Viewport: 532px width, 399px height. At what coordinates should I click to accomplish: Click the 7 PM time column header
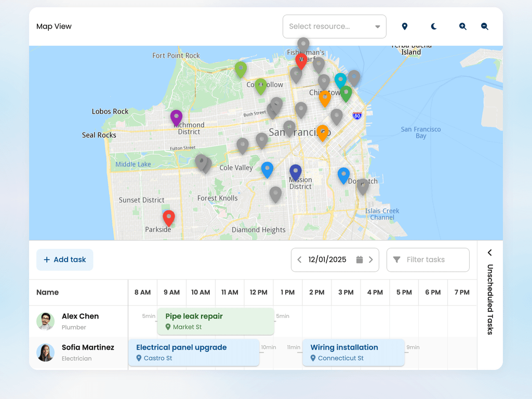pos(462,292)
